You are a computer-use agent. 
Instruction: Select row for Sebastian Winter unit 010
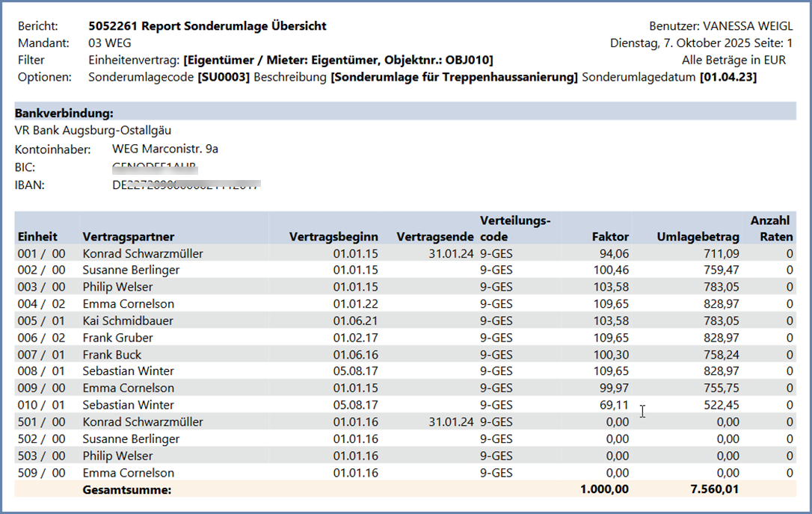click(x=128, y=404)
